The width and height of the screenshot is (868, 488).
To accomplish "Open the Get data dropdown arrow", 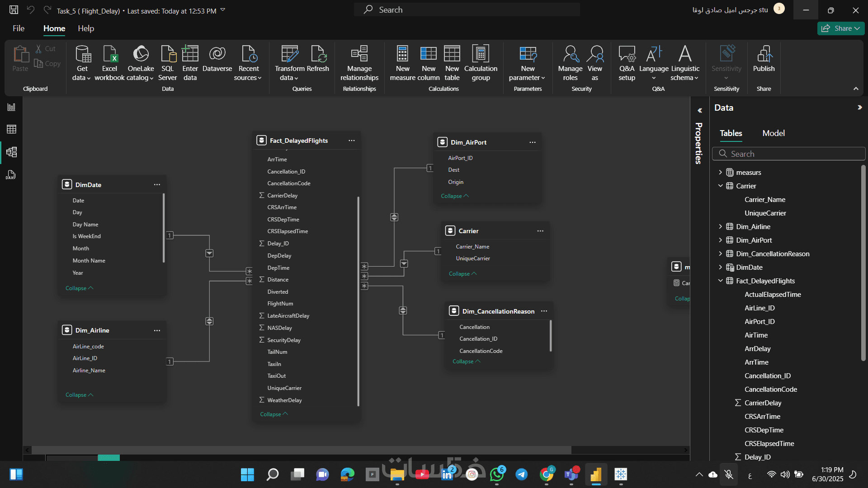I will [x=89, y=78].
